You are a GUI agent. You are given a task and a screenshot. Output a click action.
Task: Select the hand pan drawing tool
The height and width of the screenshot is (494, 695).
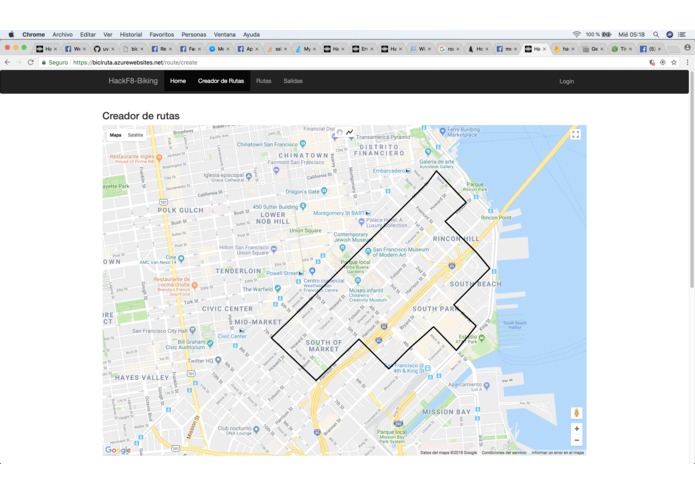[x=340, y=132]
